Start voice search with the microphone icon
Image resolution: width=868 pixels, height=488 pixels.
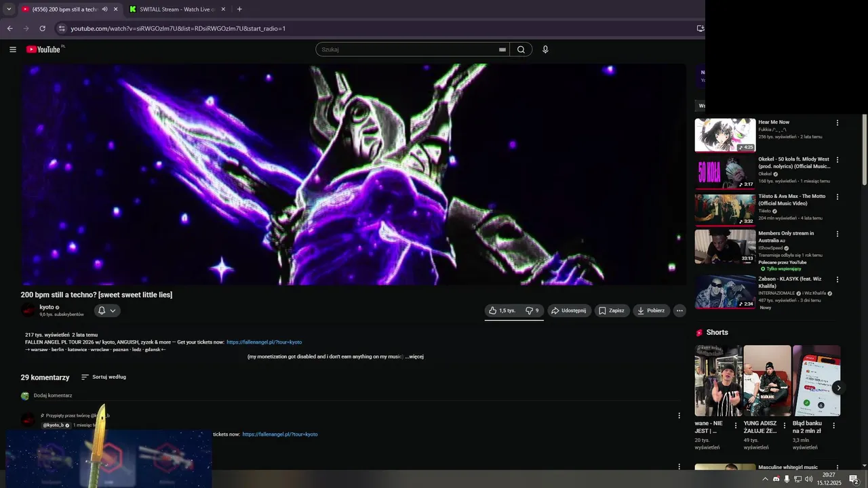pos(545,49)
